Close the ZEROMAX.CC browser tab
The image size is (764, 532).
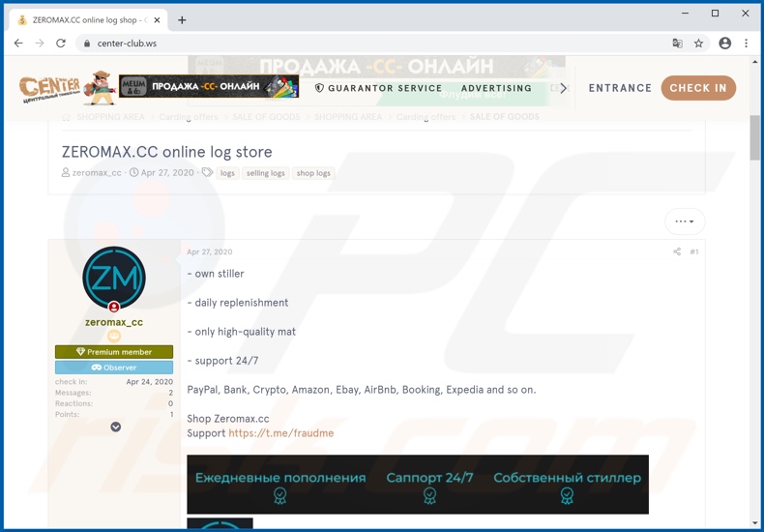click(157, 20)
